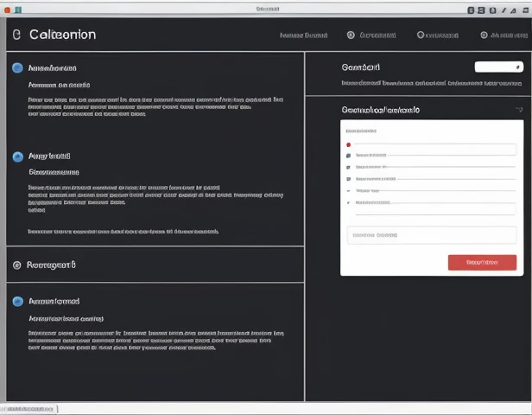532x415 pixels.
Task: Click the app logo icon in the header
Action: pyautogui.click(x=16, y=35)
